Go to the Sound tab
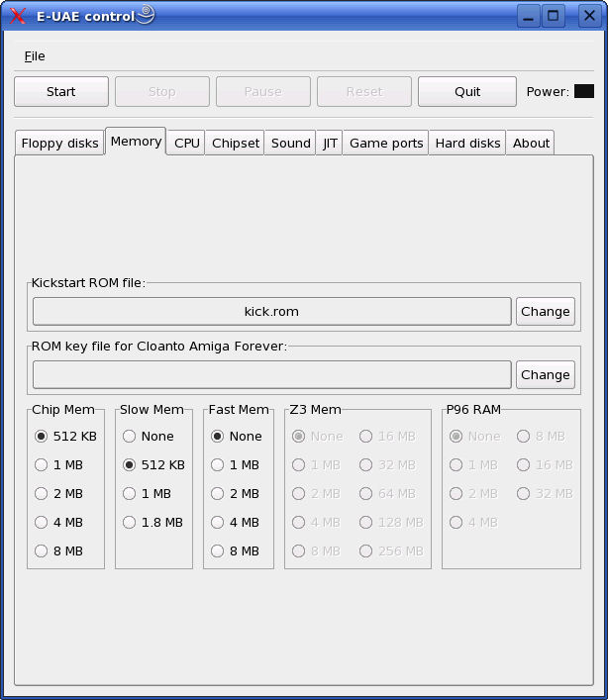 pos(290,143)
